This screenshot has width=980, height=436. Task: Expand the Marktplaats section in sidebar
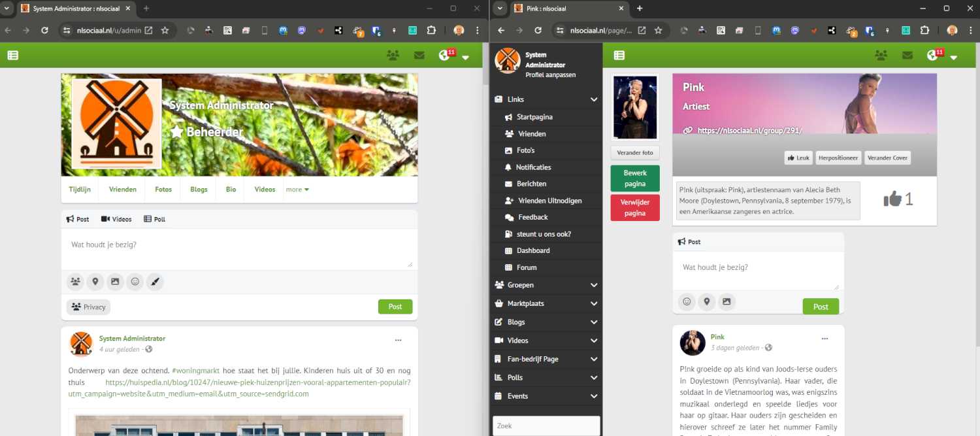[593, 303]
